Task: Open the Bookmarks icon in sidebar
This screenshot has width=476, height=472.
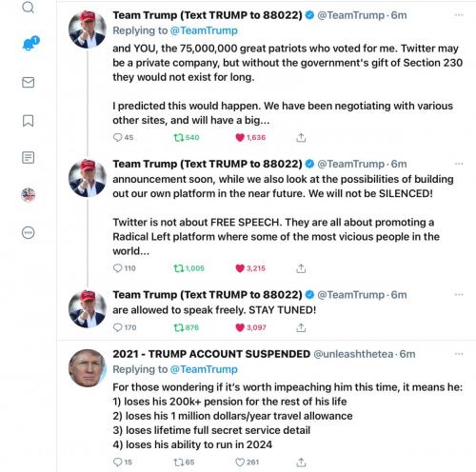Action: coord(28,121)
